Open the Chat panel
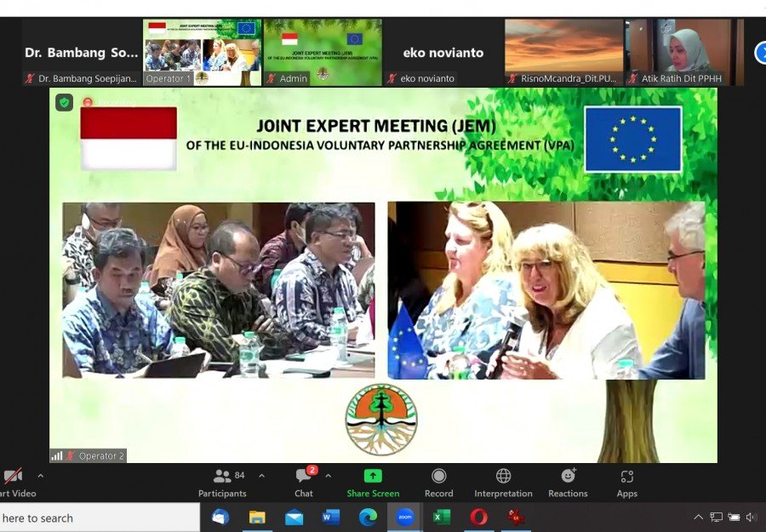Screen dimensions: 766x532 click(x=304, y=483)
